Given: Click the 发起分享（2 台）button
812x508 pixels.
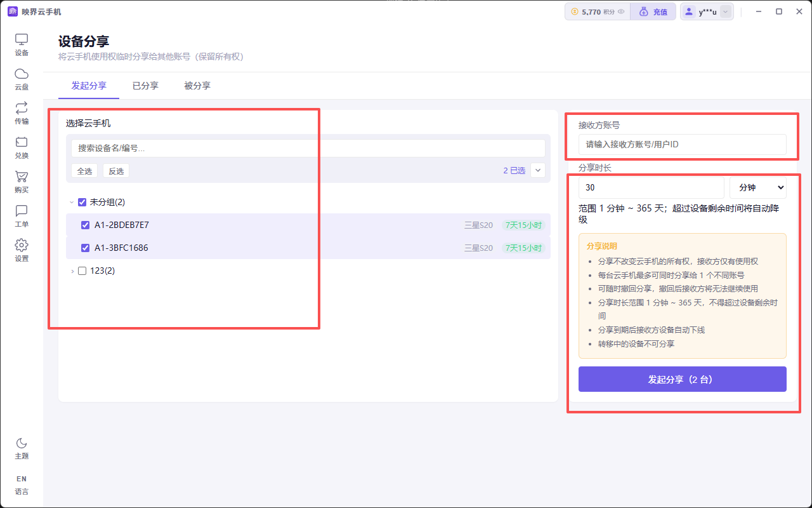Looking at the screenshot, I should 683,379.
